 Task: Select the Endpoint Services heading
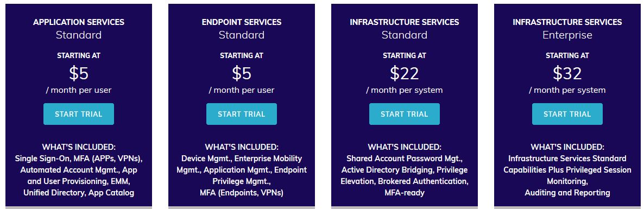(242, 22)
